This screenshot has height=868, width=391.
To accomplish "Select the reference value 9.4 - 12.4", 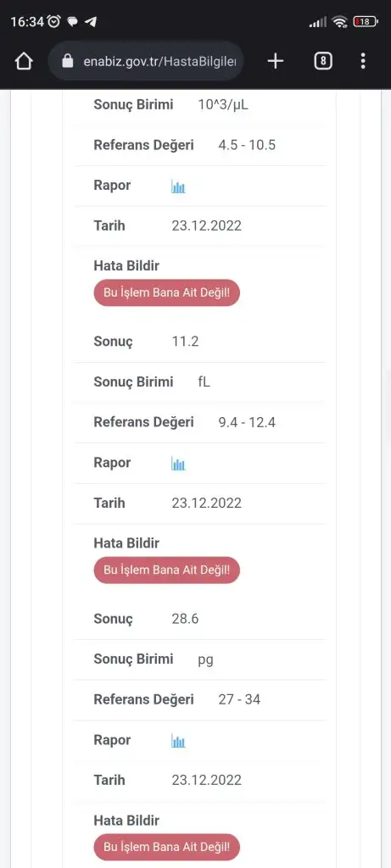I will coord(247,423).
